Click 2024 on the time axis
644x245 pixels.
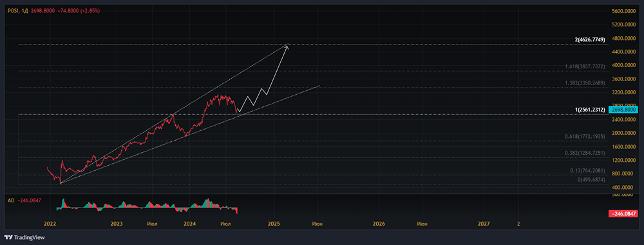tap(189, 224)
